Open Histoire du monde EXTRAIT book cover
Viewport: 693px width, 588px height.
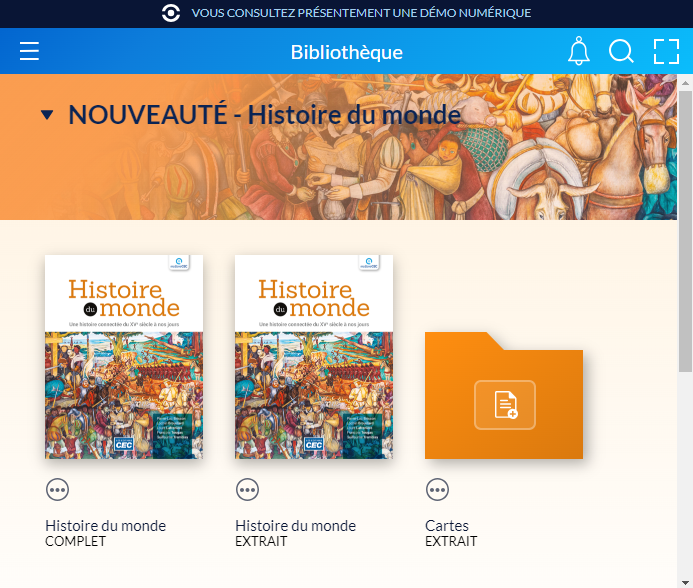click(314, 357)
